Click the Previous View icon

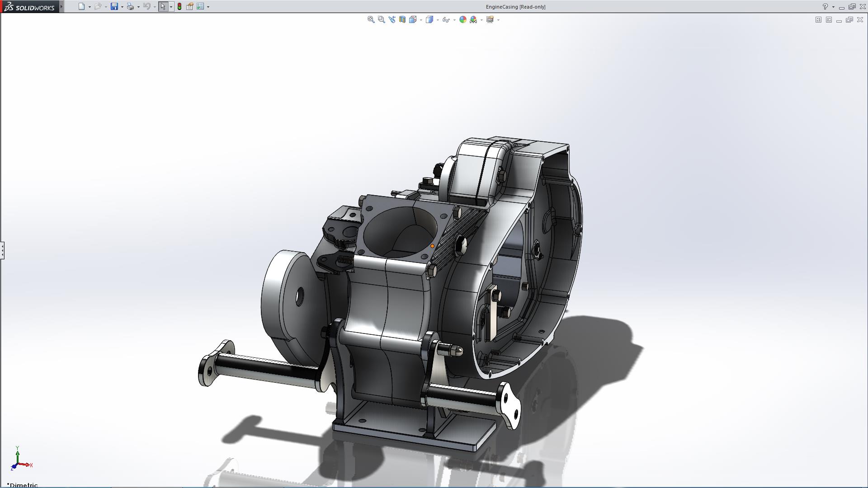(x=392, y=19)
